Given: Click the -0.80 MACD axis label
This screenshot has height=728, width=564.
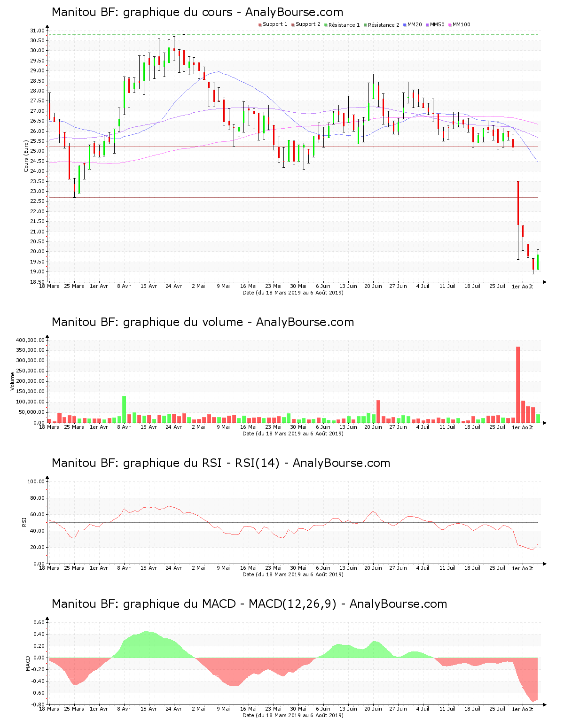Looking at the screenshot, I should click(x=38, y=705).
